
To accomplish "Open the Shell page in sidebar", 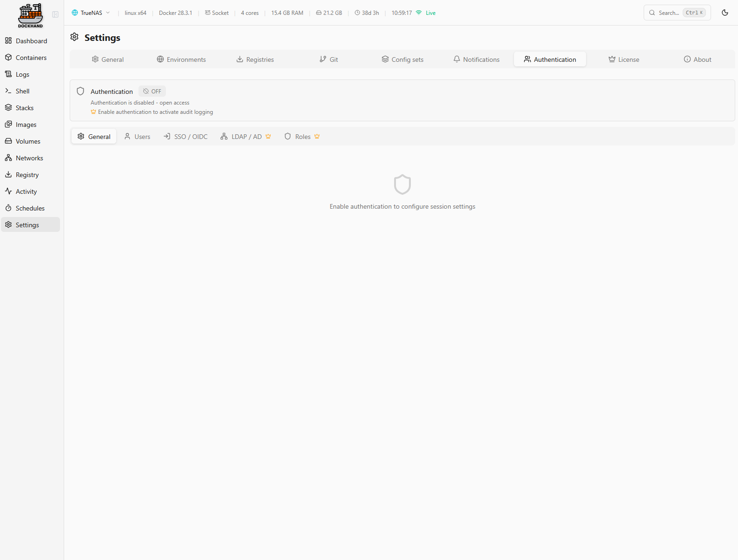I will 22,91.
